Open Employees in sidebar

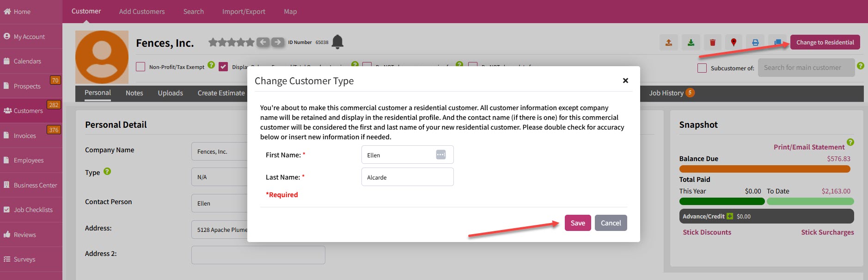(x=31, y=160)
